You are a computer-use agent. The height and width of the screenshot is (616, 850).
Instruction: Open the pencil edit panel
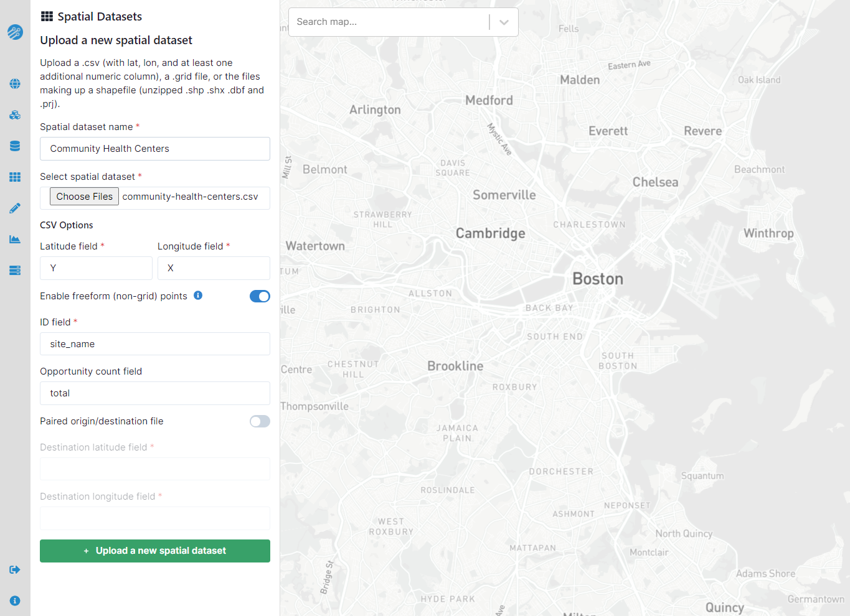(14, 208)
